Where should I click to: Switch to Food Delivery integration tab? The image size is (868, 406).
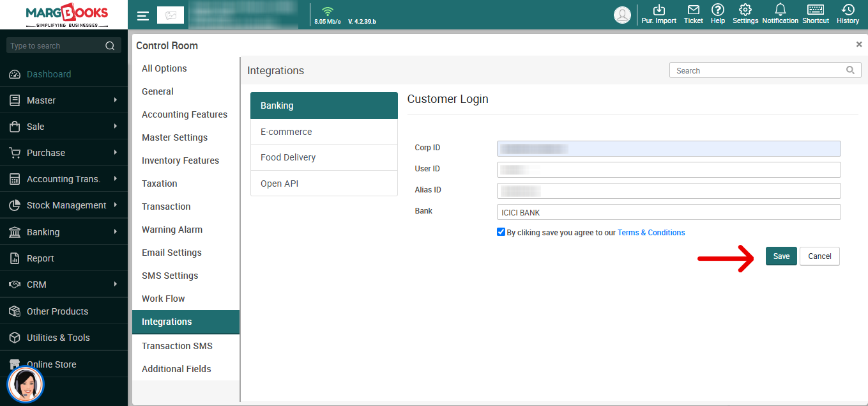pyautogui.click(x=324, y=157)
